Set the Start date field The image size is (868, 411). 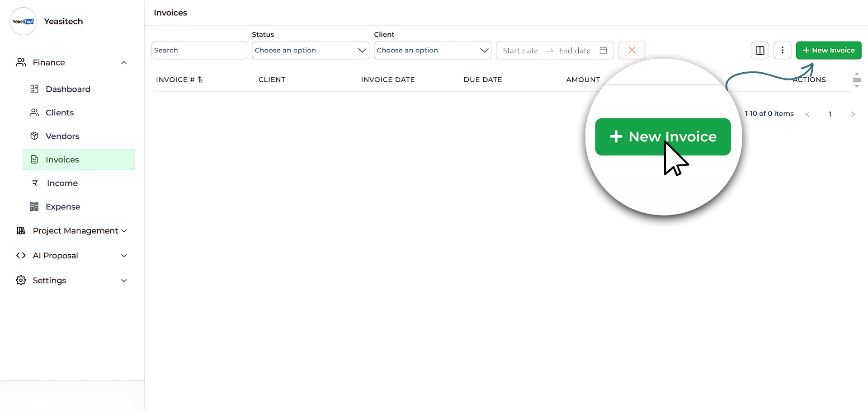pyautogui.click(x=520, y=51)
